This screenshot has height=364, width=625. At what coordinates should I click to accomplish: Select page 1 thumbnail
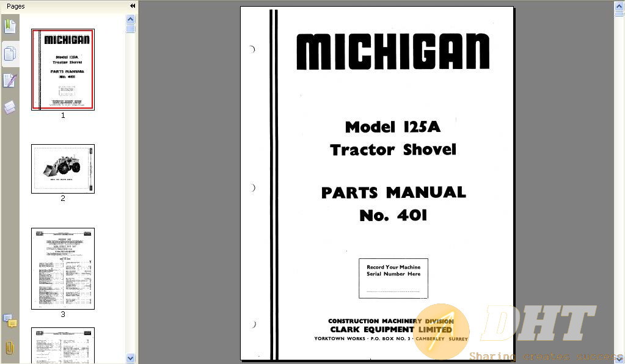coord(63,69)
